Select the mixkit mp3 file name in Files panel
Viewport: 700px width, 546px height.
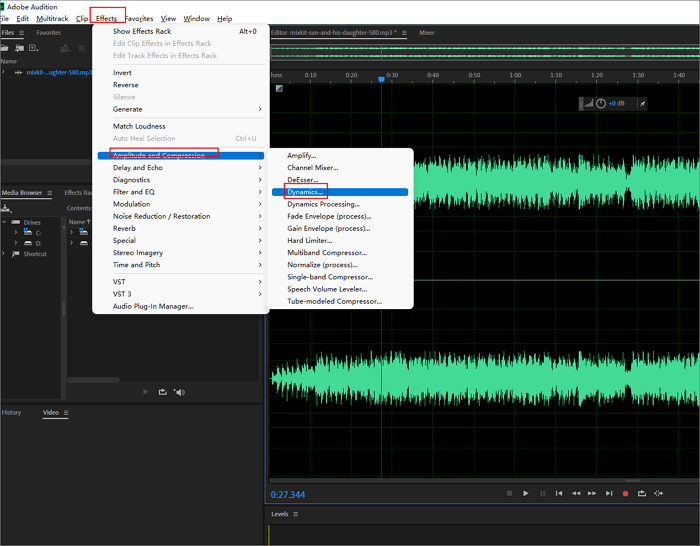[x=58, y=72]
